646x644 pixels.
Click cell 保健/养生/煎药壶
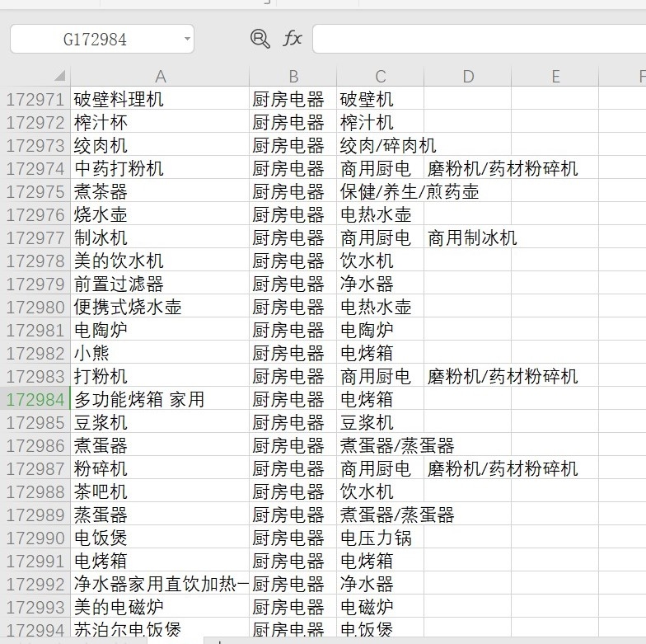(381, 191)
